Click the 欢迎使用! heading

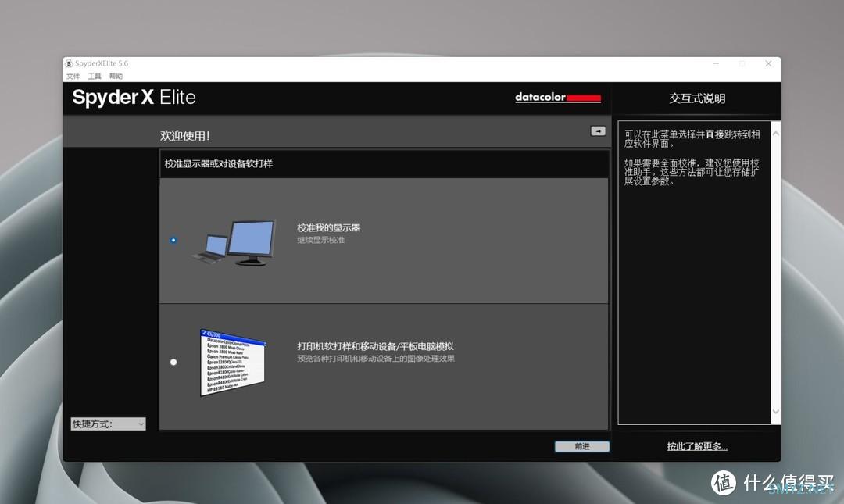point(184,136)
